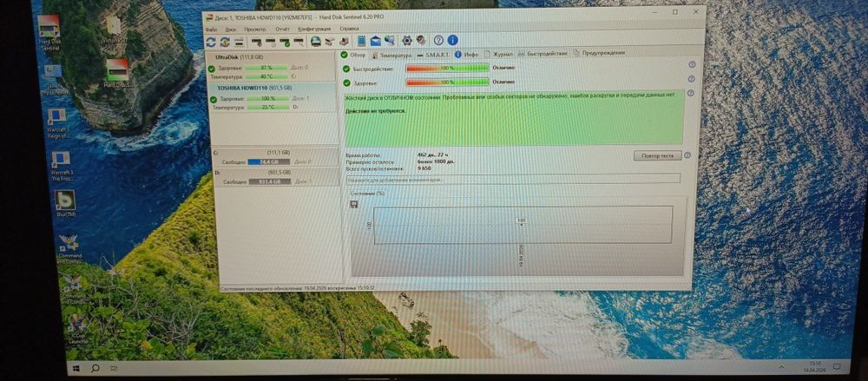The width and height of the screenshot is (868, 381).
Task: Open the Victoria desktop icon
Action: click(x=113, y=30)
